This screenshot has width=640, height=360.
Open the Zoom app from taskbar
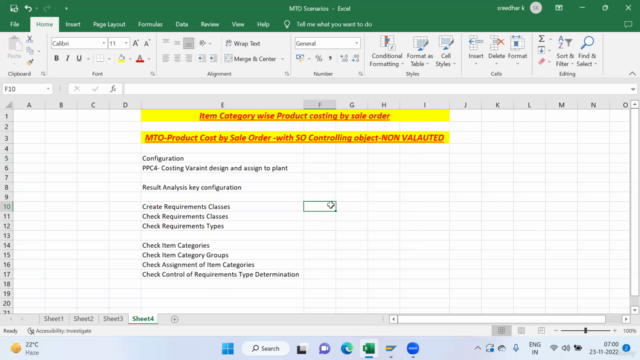[413, 348]
